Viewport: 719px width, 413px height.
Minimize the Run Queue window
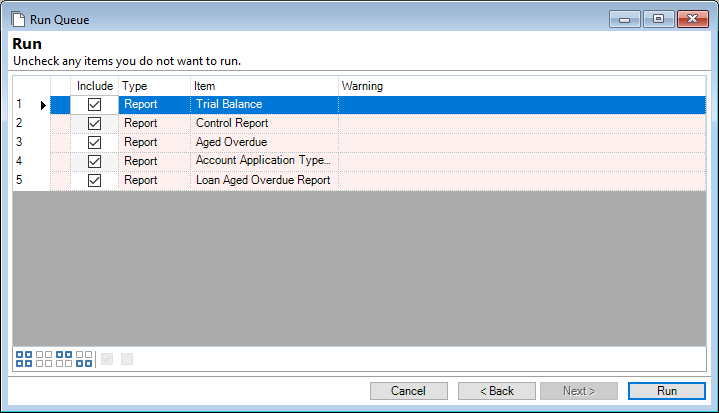click(x=625, y=19)
